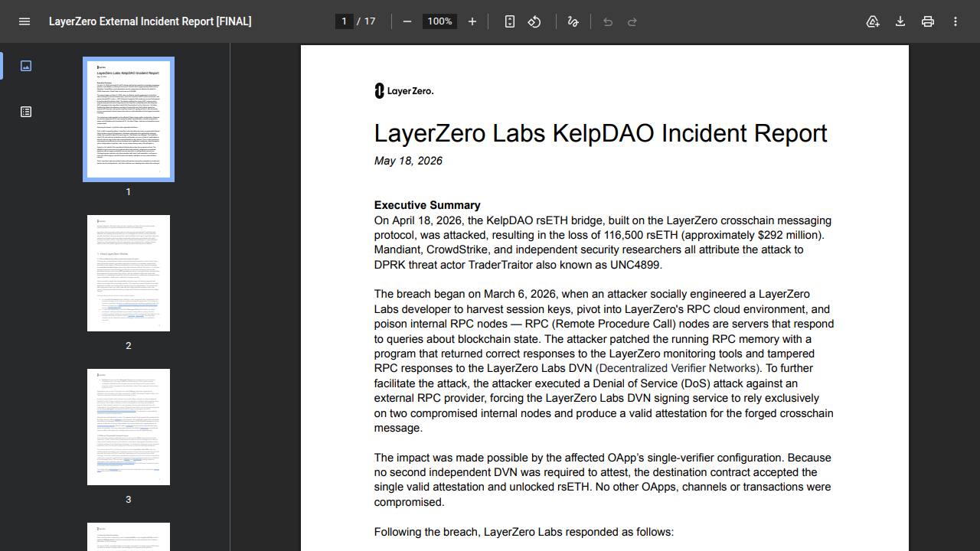Click the report title heading
This screenshot has width=980, height=551.
coord(600,133)
